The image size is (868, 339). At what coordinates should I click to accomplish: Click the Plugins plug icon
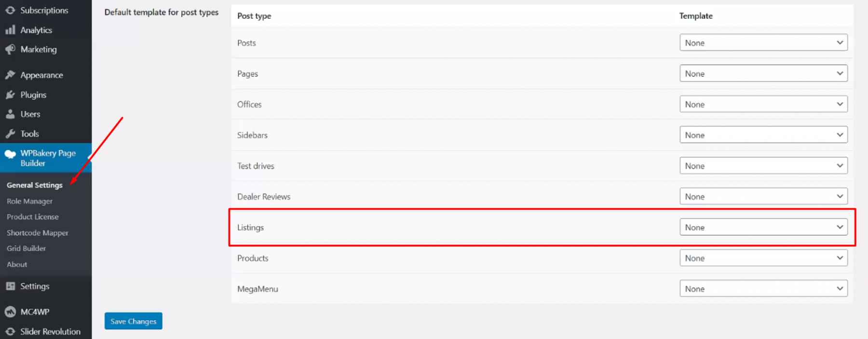[10, 95]
